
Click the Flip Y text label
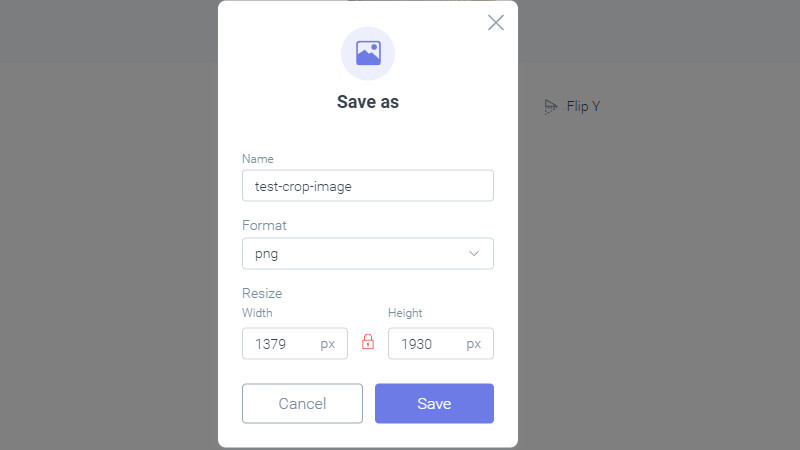tap(583, 106)
